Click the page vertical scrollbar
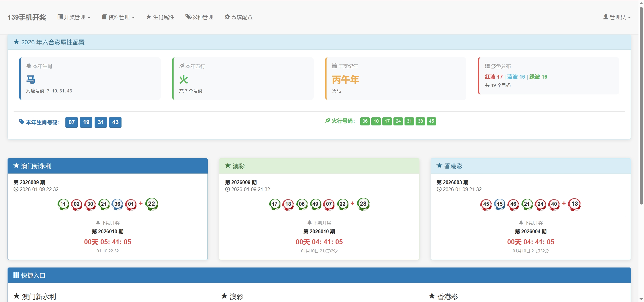The width and height of the screenshot is (644, 302). point(641,106)
